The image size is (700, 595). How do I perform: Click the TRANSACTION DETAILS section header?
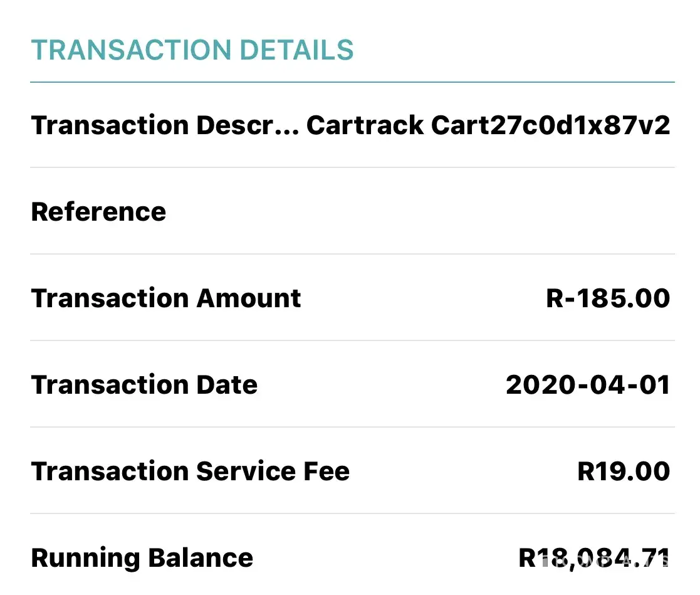tap(192, 50)
